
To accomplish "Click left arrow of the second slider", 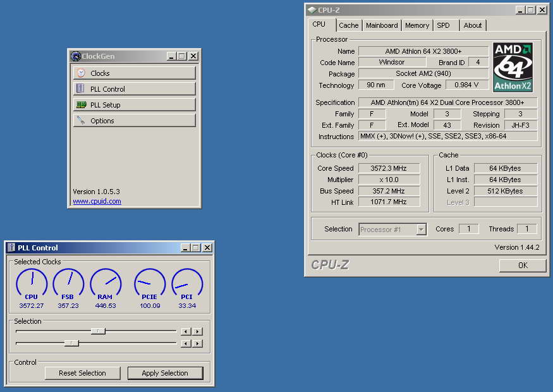I will pyautogui.click(x=186, y=343).
